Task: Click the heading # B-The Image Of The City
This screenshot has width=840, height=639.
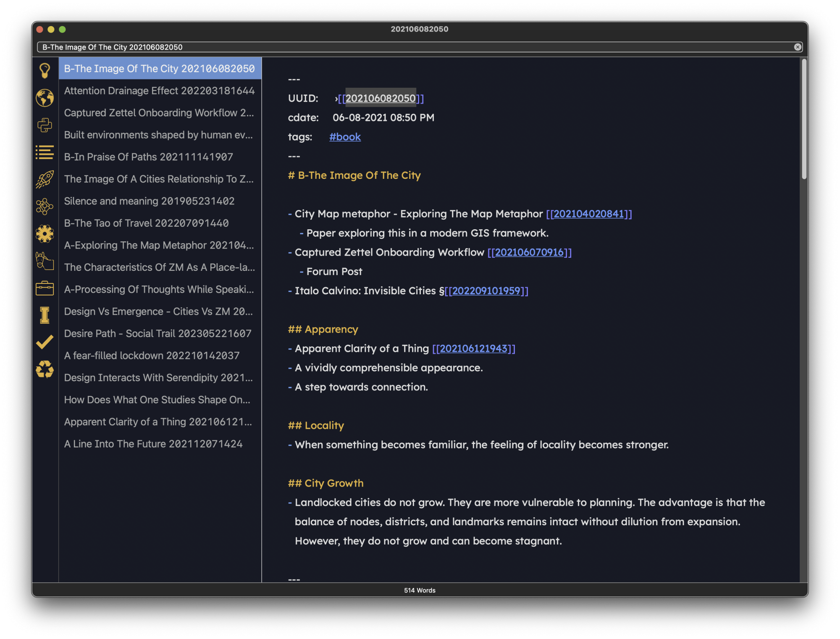Action: click(354, 175)
